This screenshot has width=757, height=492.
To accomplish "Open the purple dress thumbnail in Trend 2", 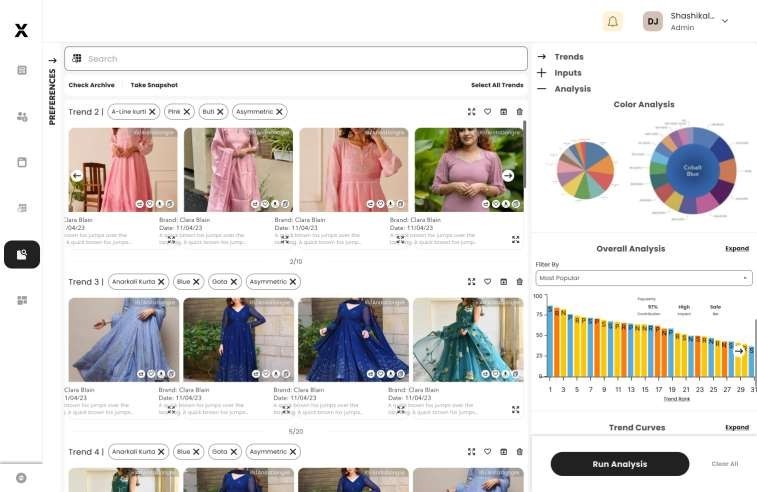I will 469,169.
